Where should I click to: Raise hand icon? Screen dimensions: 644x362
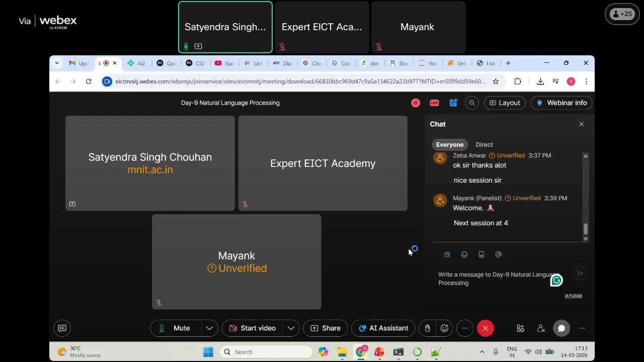point(427,328)
